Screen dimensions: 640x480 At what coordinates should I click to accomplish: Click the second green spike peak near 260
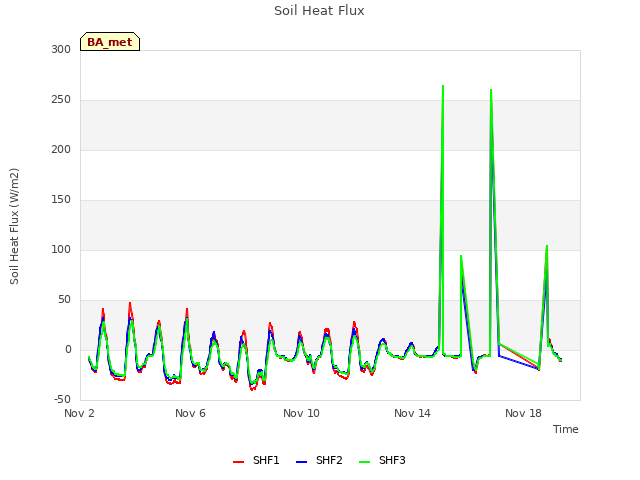(491, 90)
